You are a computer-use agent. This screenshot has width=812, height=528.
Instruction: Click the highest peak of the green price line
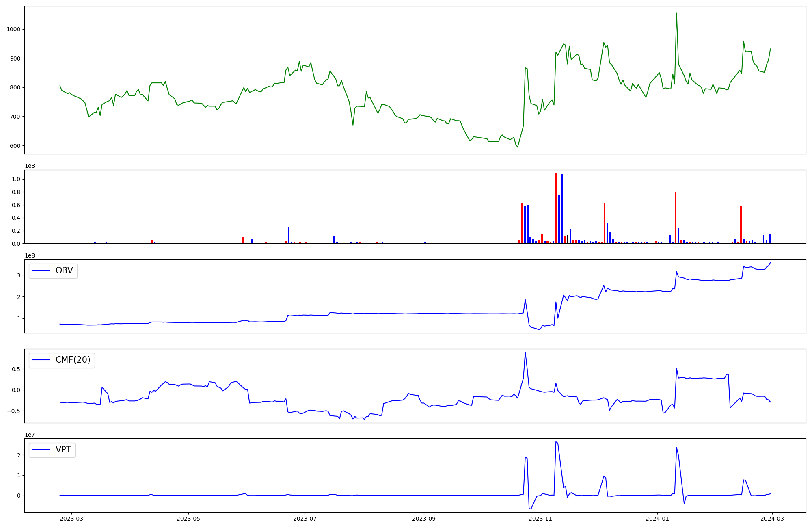(676, 13)
